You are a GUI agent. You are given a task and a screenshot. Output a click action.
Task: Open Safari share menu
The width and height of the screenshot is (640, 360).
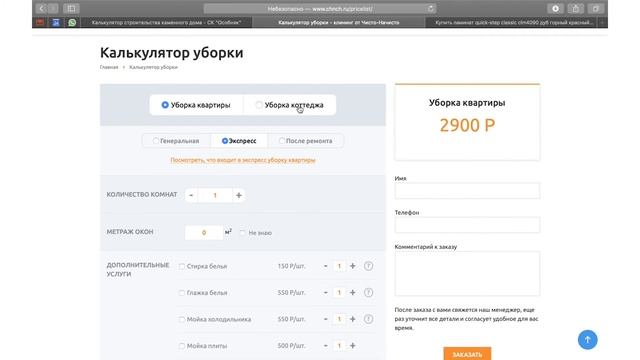point(576,9)
